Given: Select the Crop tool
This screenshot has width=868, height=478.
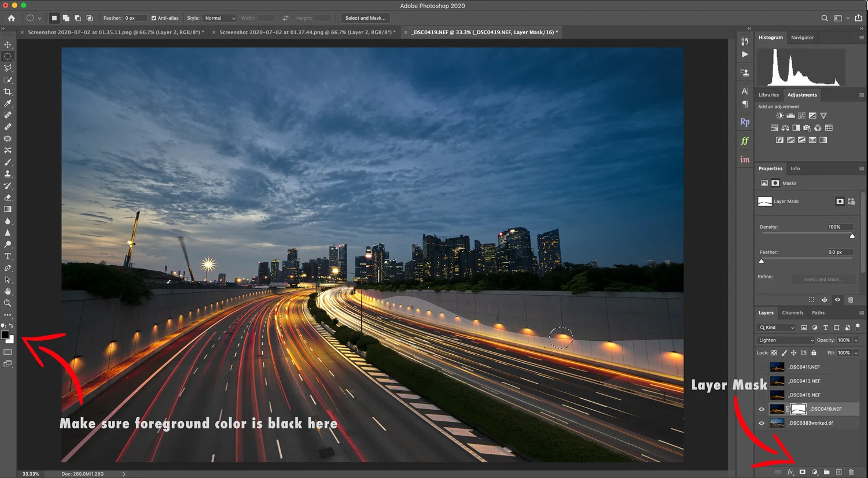Looking at the screenshot, I should coord(8,91).
